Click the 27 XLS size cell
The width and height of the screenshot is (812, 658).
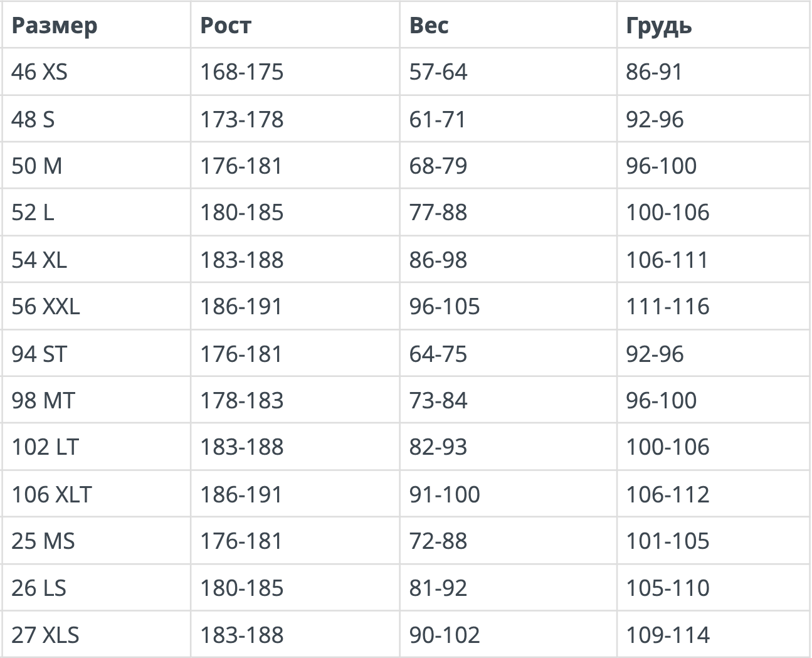[x=96, y=634]
